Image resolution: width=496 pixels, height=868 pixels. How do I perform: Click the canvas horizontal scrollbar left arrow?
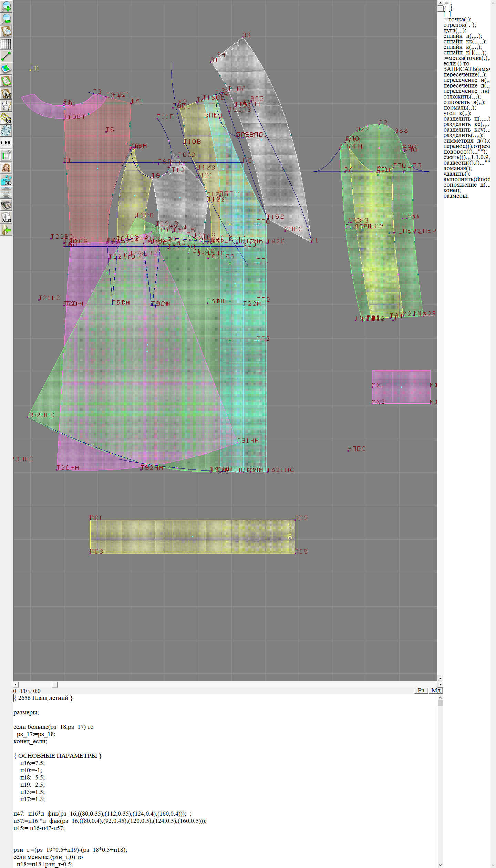click(x=15, y=684)
